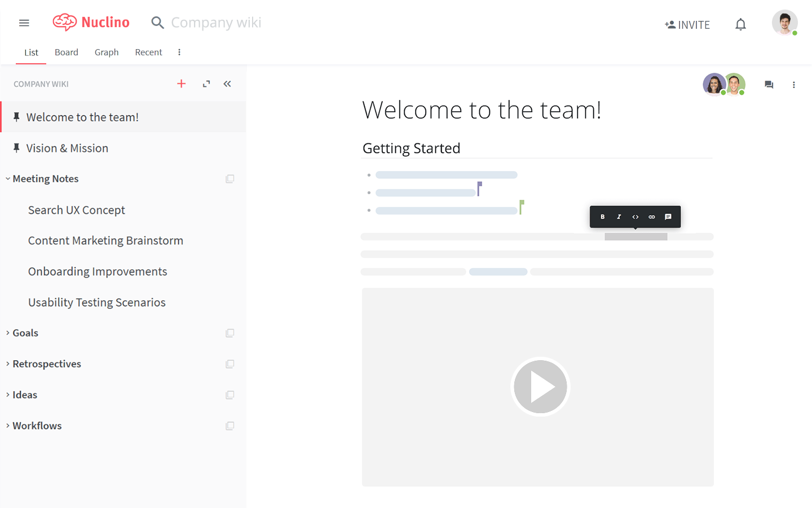Switch to the Graph view
Viewport: 812px width, 508px height.
tap(107, 52)
